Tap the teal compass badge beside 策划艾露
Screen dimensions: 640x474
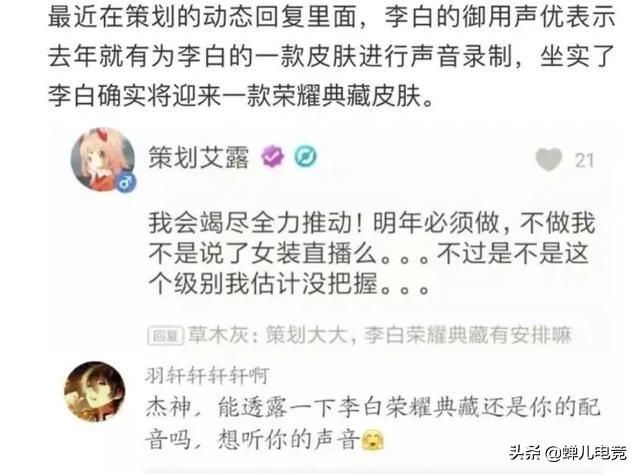click(x=305, y=156)
